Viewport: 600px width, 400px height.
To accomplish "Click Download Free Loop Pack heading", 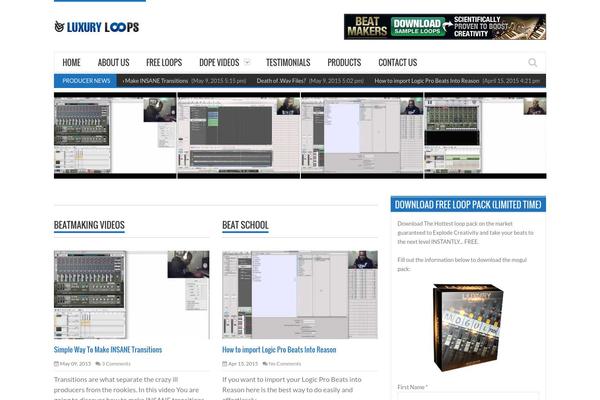I will tap(468, 204).
